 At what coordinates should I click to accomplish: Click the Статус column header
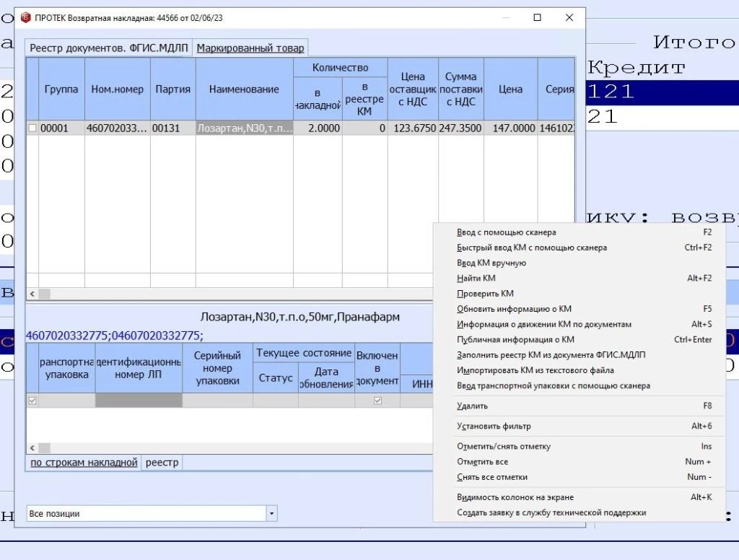[276, 378]
